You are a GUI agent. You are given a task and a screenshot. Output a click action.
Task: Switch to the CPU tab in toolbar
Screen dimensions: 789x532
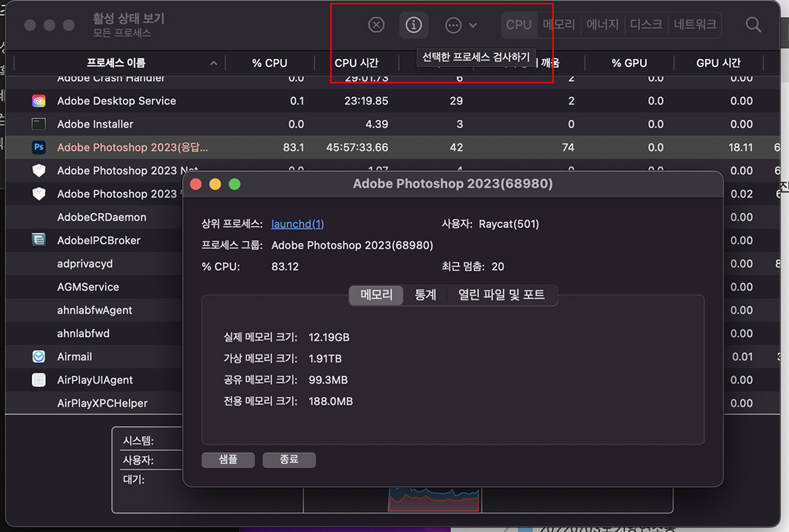click(519, 25)
